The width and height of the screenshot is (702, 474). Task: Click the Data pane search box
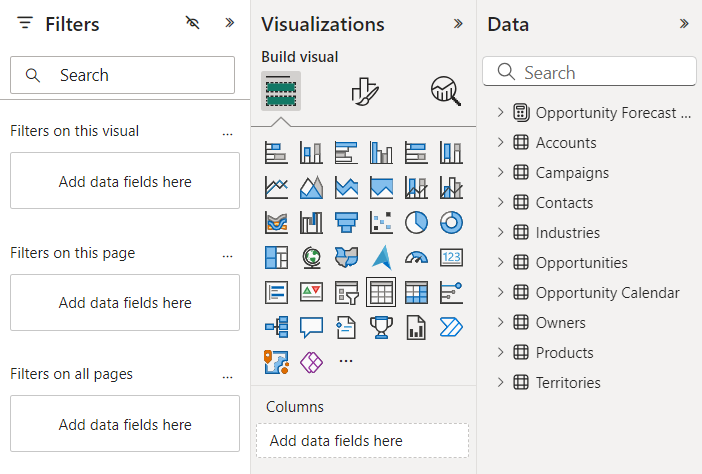coord(589,72)
